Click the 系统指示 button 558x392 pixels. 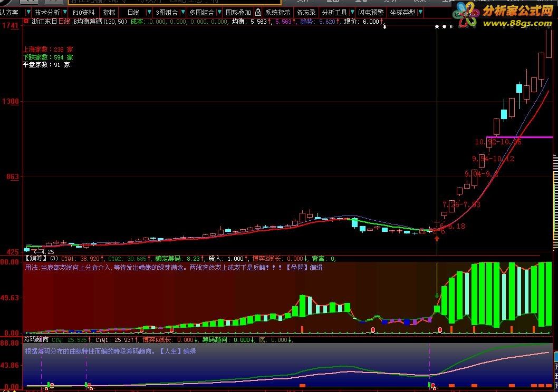(x=277, y=13)
